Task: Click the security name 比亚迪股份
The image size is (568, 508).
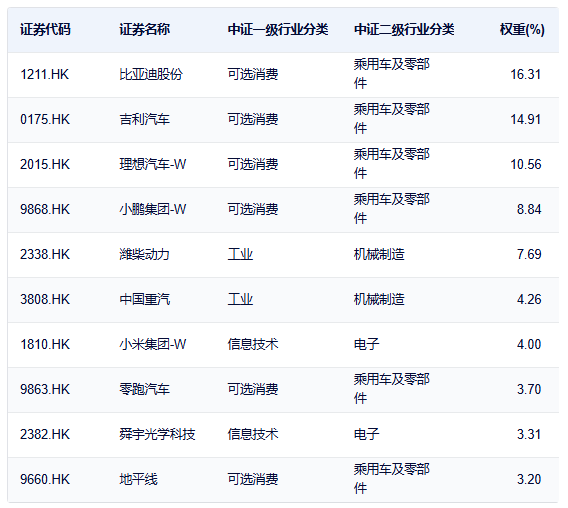Action: pyautogui.click(x=151, y=75)
